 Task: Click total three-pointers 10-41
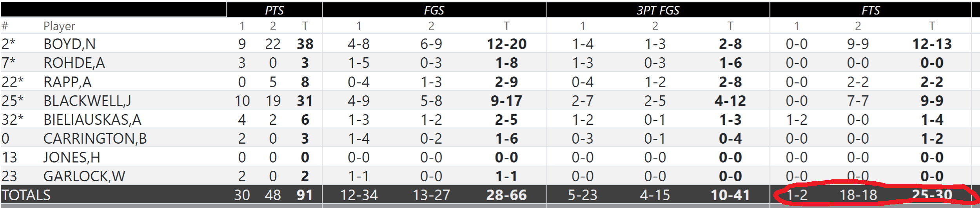pyautogui.click(x=730, y=195)
